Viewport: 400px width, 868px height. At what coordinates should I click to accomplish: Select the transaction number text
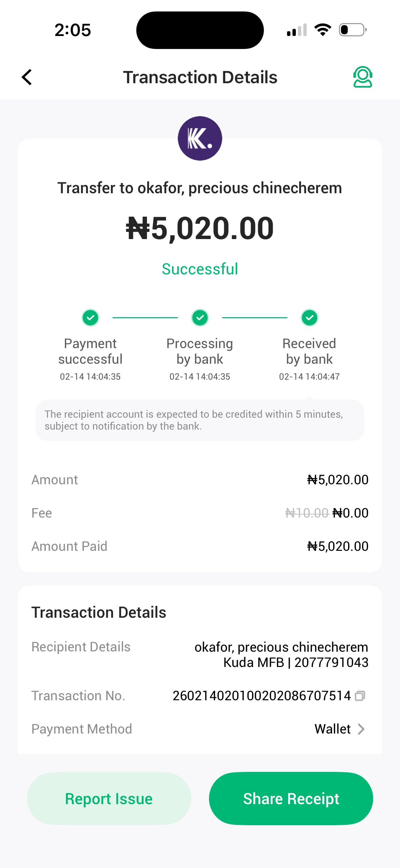pyautogui.click(x=261, y=696)
